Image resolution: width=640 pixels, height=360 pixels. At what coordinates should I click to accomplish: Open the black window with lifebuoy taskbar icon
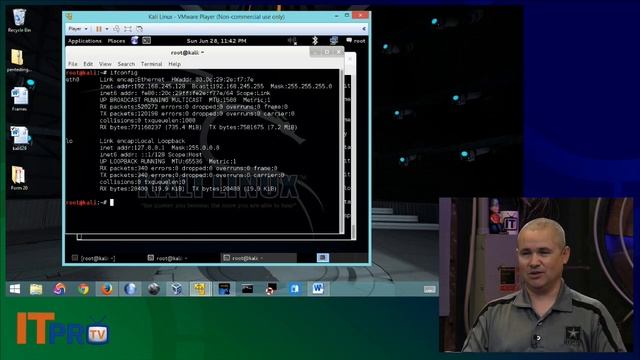[271, 289]
